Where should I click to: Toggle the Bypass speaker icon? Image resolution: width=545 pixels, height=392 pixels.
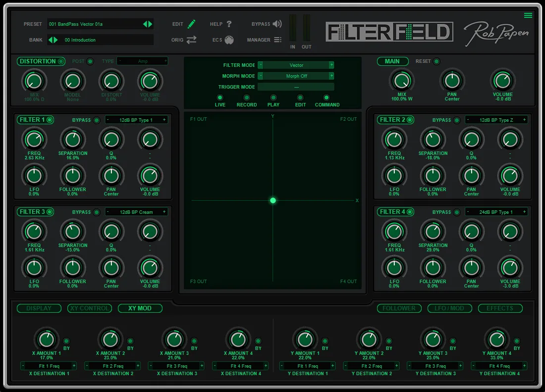(277, 24)
